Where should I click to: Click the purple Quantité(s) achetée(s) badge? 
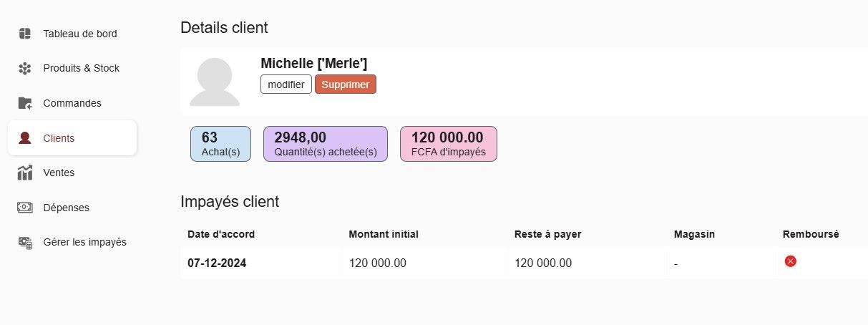coord(326,144)
